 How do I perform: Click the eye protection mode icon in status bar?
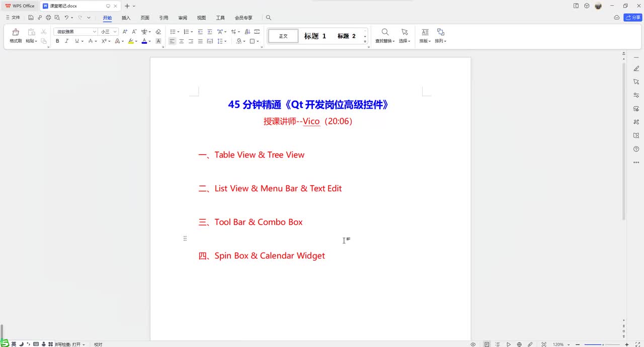[x=473, y=344]
